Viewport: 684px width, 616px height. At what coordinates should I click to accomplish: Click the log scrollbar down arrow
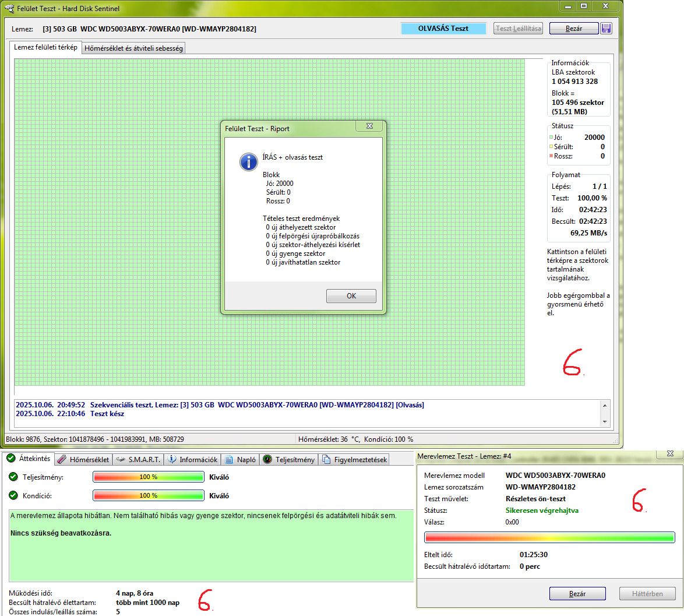tap(605, 421)
